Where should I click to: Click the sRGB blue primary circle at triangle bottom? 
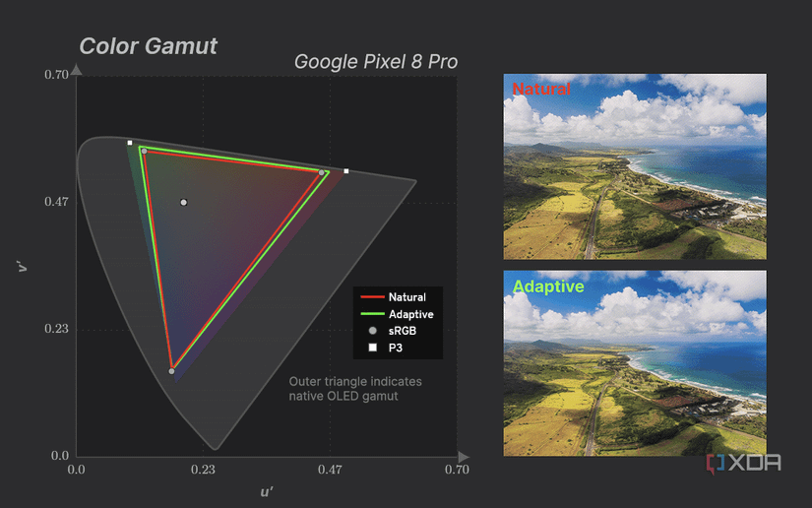tap(171, 371)
